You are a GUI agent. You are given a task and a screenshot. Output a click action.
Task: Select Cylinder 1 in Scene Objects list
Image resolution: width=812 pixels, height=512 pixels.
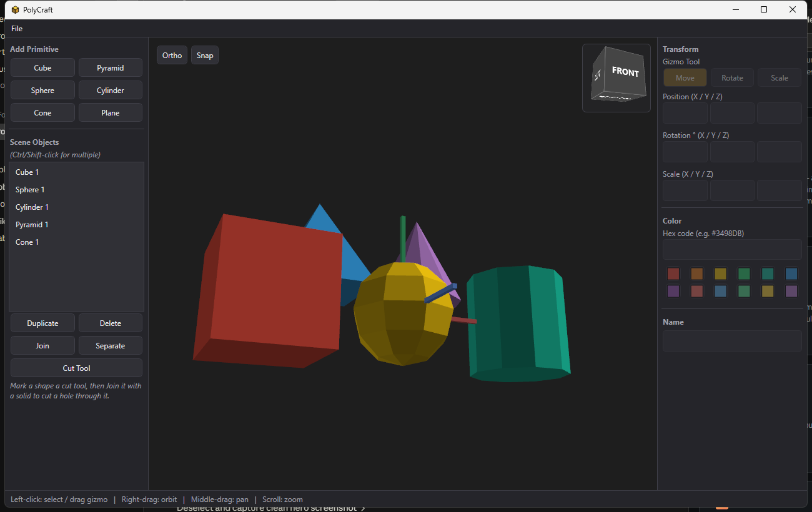pyautogui.click(x=76, y=207)
